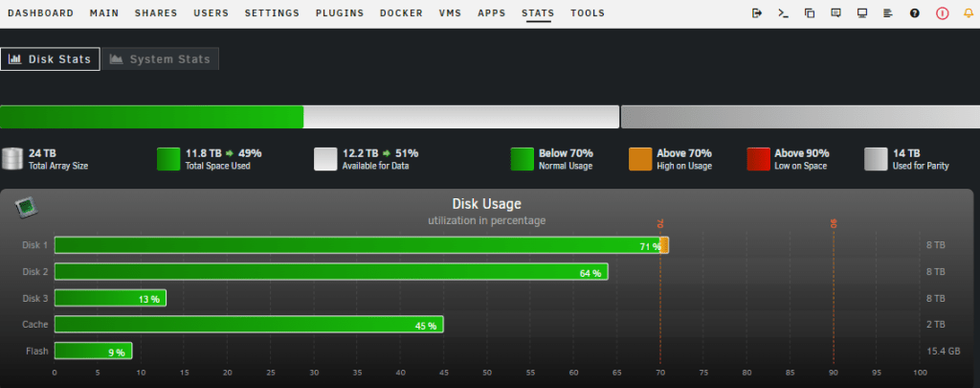Open the web terminal icon
Image resolution: width=980 pixels, height=388 pixels.
click(x=783, y=13)
